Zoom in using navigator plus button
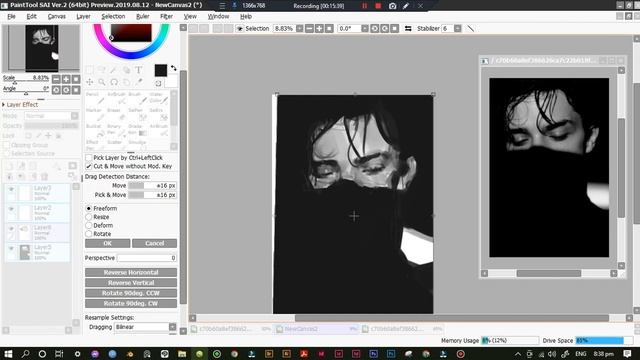The width and height of the screenshot is (640, 360). [66, 79]
